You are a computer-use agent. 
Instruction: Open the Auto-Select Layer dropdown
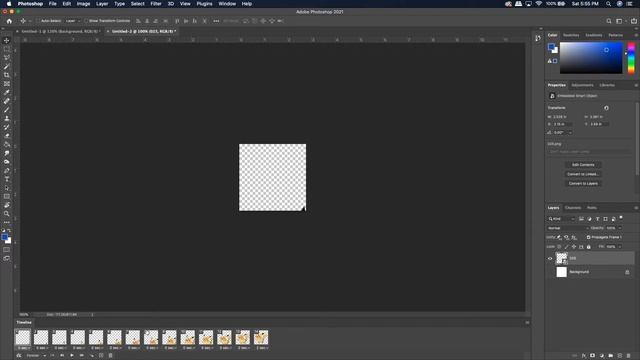(73, 21)
